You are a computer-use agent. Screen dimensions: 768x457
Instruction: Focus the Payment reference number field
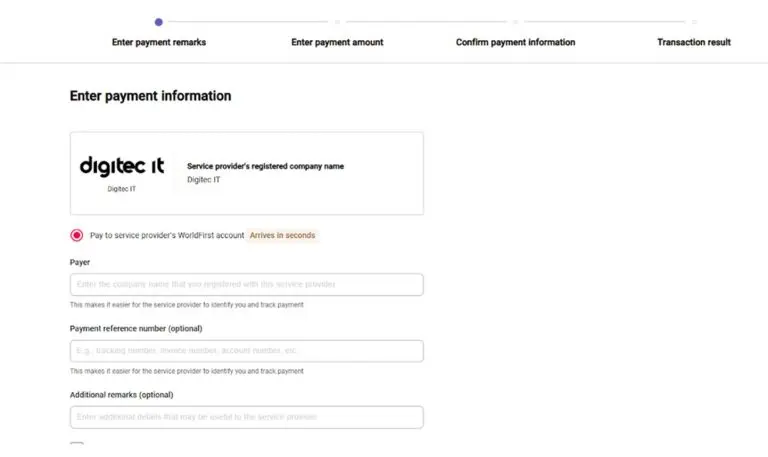click(x=246, y=351)
